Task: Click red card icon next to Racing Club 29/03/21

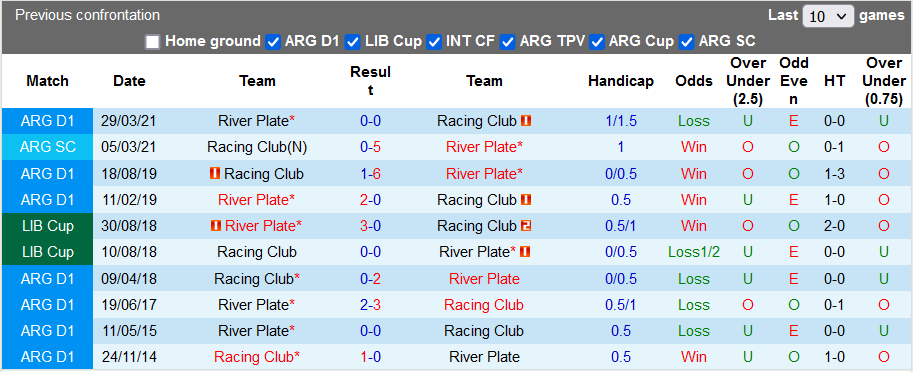Action: tap(526, 121)
